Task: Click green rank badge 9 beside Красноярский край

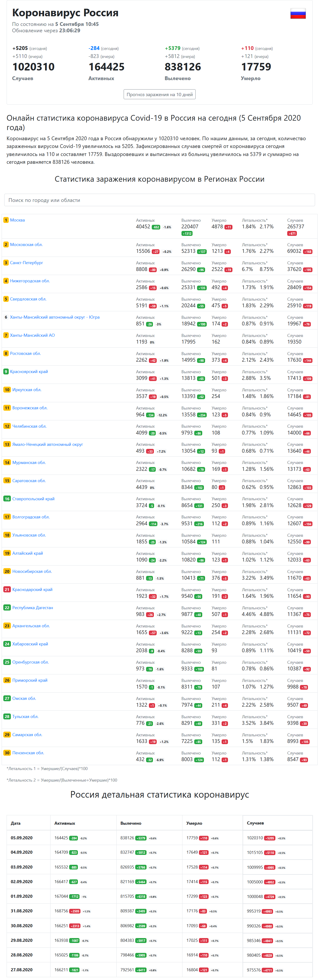Action: (x=6, y=372)
